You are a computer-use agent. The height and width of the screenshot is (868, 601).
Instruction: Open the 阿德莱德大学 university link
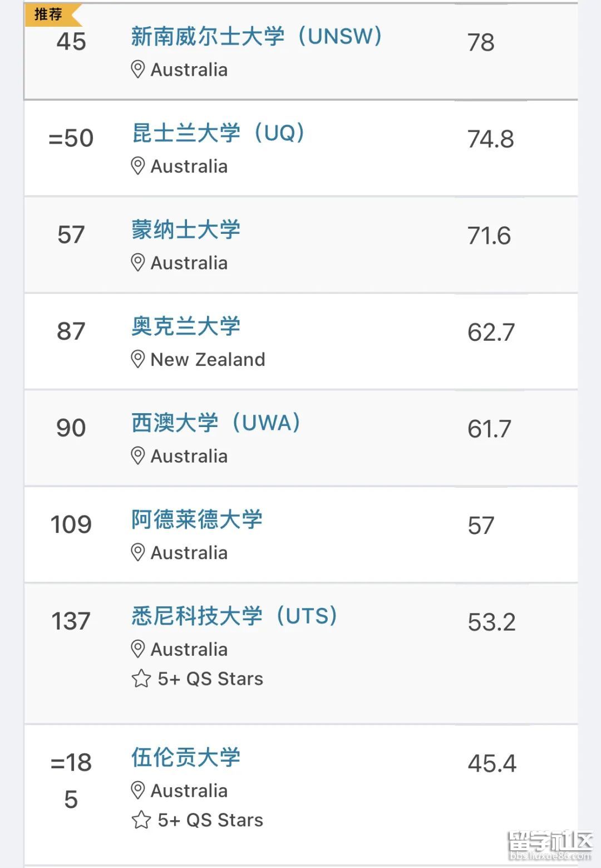pos(196,520)
